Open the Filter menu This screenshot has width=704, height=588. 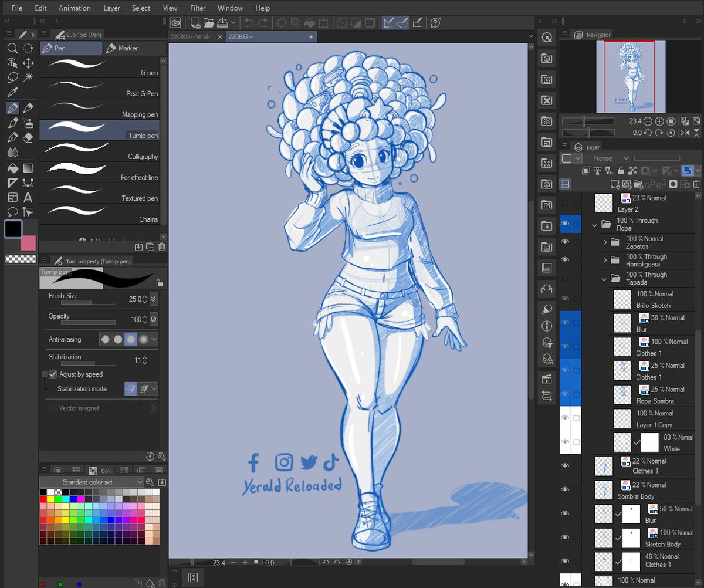pyautogui.click(x=198, y=8)
